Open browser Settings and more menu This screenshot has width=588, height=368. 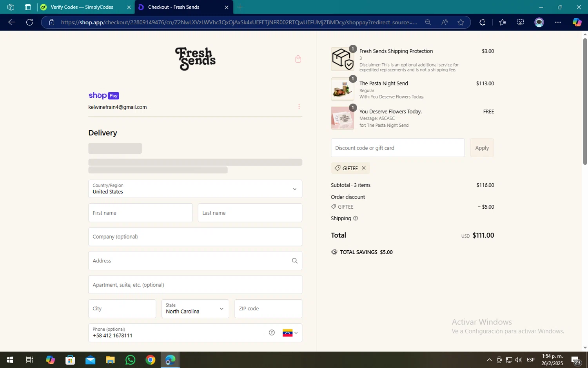558,22
